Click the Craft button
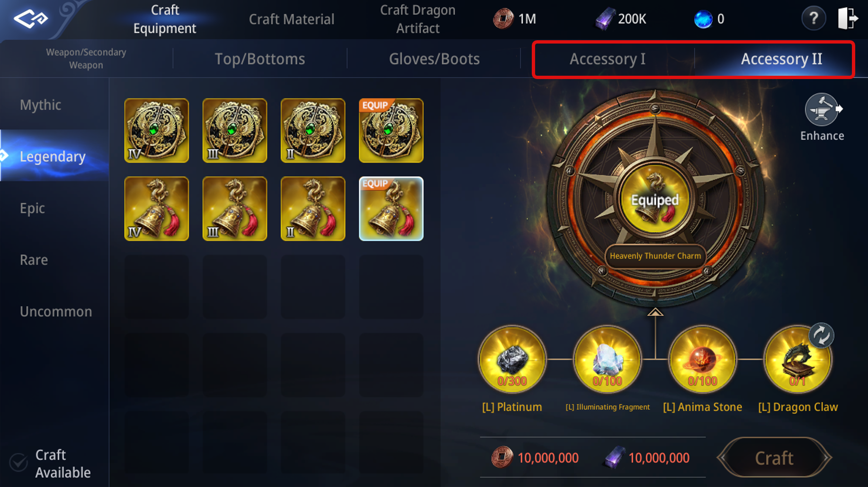Screen dimensions: 868x487 pos(774,458)
